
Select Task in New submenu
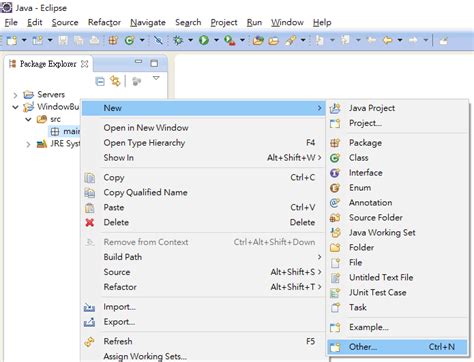click(397, 307)
